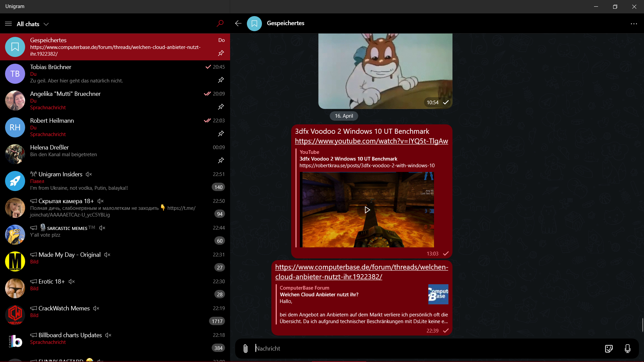Open the hamburger navigation menu
Image resolution: width=644 pixels, height=362 pixels.
(8, 24)
